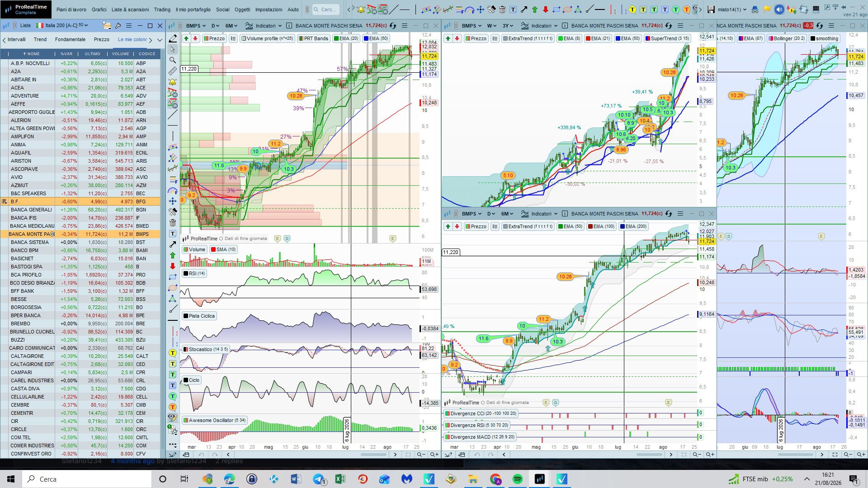The image size is (868, 488).
Task: Pick the ruler measuring tool in vertical toolbar
Action: pos(173,71)
